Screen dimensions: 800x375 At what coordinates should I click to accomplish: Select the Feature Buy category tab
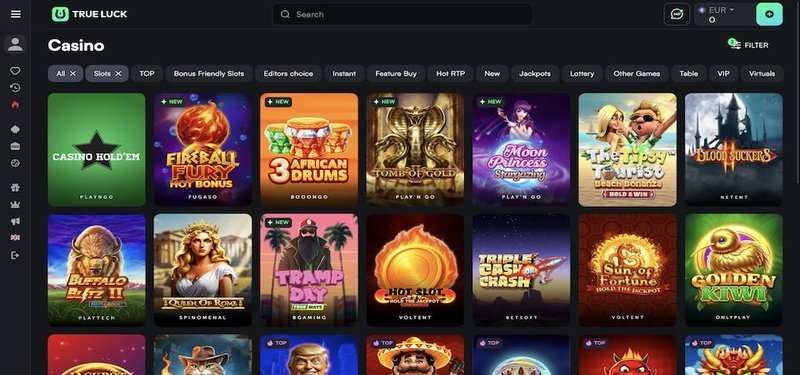click(x=396, y=73)
